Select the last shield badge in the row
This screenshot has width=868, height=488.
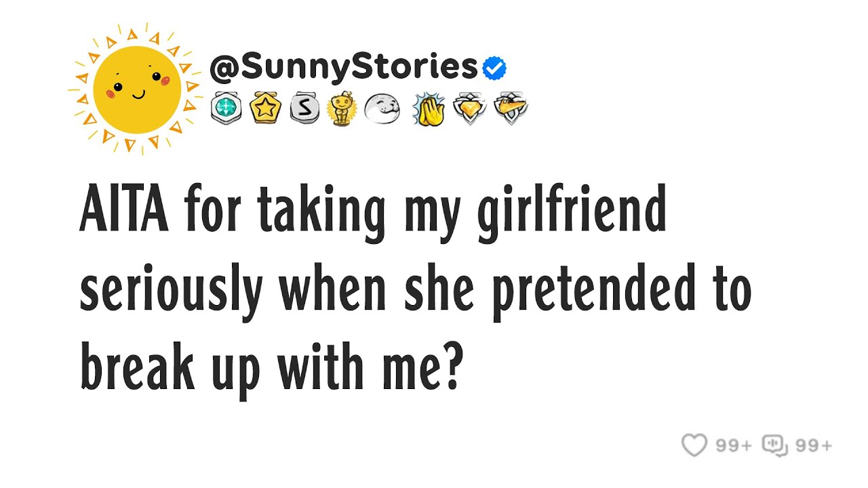(x=510, y=108)
